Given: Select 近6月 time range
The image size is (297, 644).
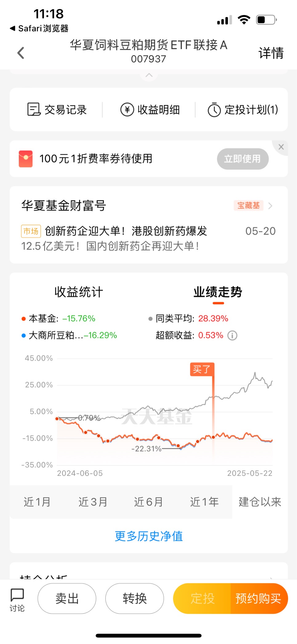Looking at the screenshot, I should [148, 502].
